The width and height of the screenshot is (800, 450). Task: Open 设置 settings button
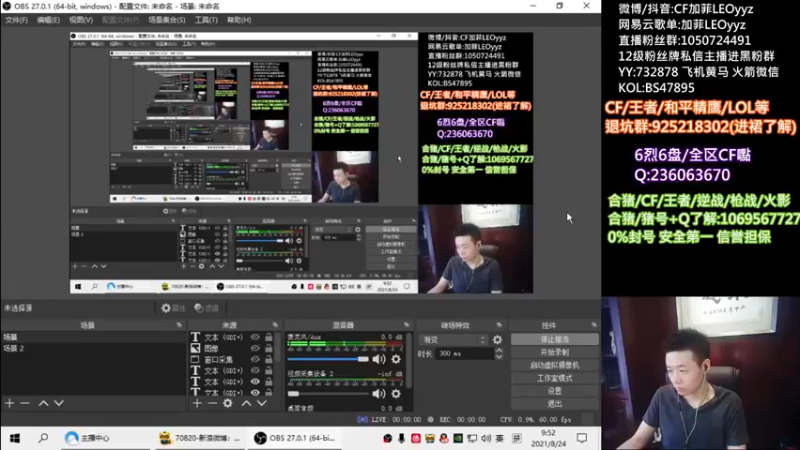[555, 391]
